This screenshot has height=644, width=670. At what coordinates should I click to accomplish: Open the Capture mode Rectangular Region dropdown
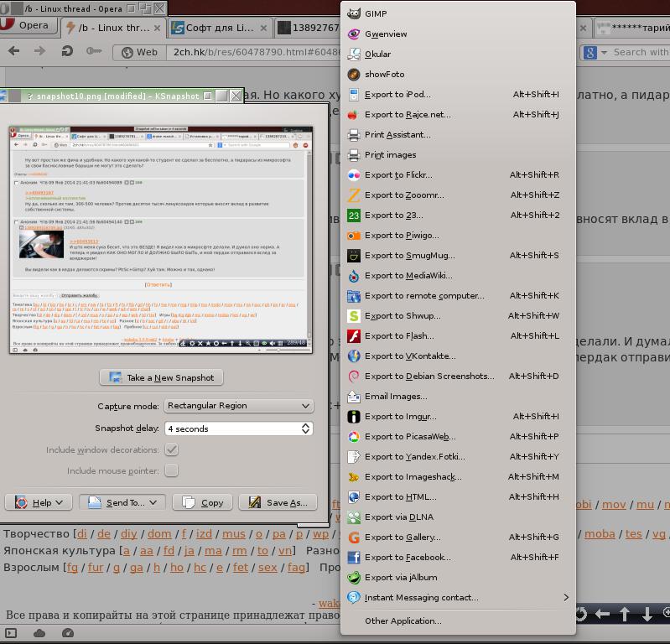(x=239, y=406)
